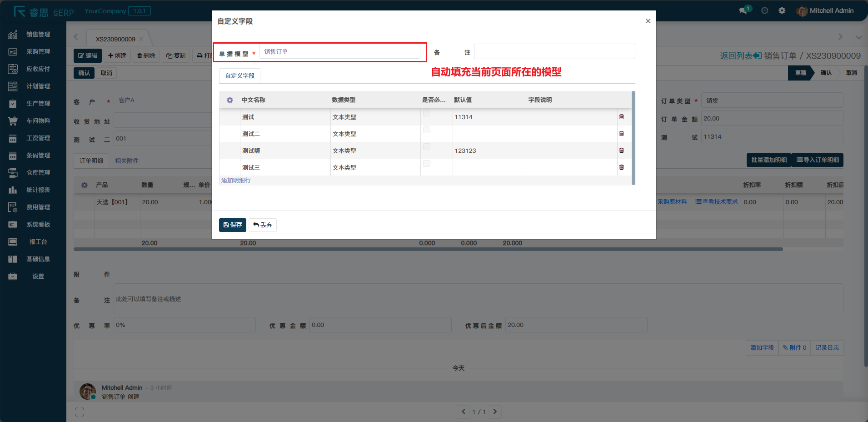Image resolution: width=868 pixels, height=422 pixels.
Task: Open Mitchell Admin user menu
Action: pyautogui.click(x=825, y=10)
